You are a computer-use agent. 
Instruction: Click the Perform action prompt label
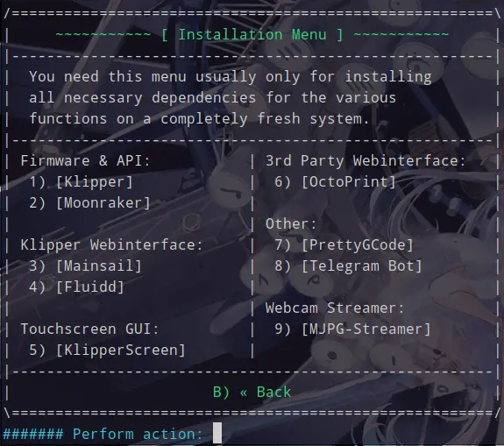click(x=138, y=434)
